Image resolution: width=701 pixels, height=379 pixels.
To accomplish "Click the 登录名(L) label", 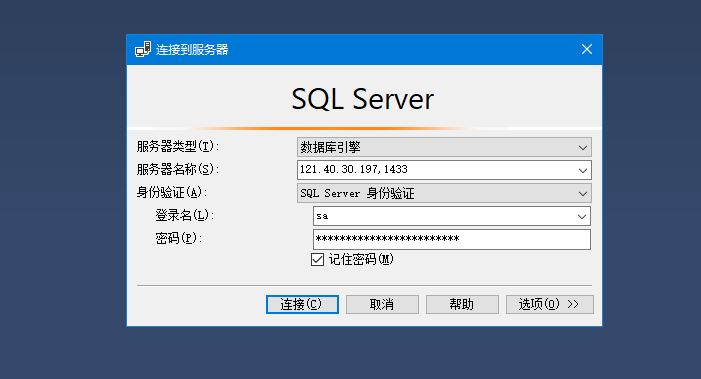I will (x=185, y=215).
